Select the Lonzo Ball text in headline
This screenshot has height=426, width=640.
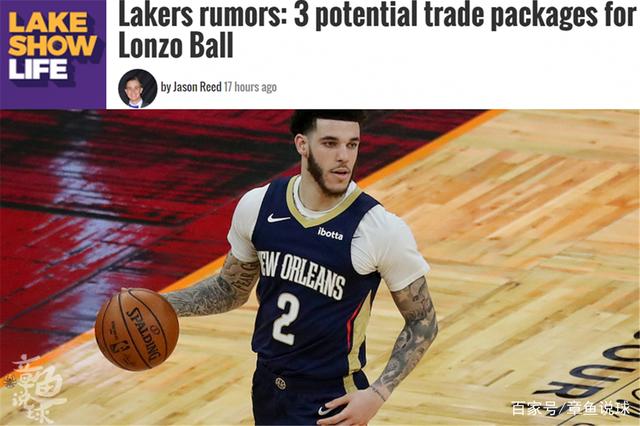click(x=176, y=46)
